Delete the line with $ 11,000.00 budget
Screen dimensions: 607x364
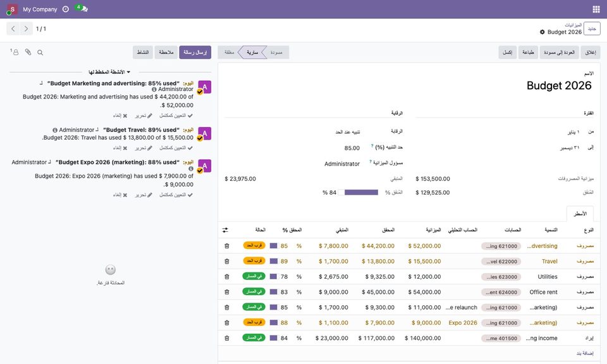[227, 307]
